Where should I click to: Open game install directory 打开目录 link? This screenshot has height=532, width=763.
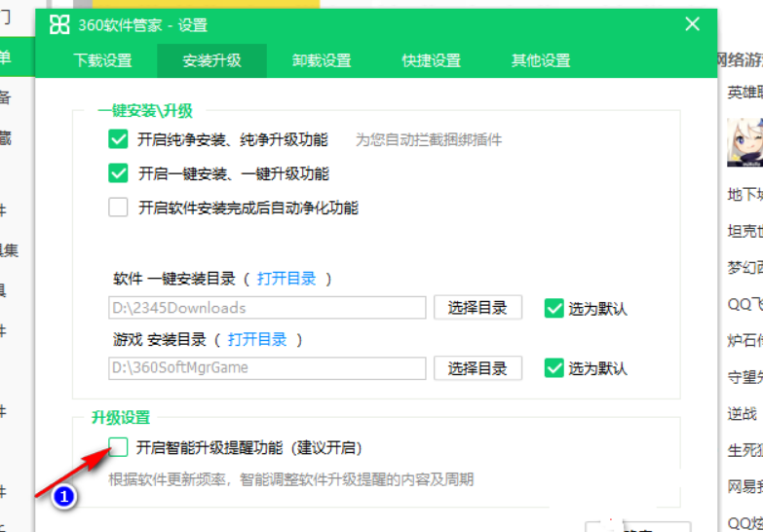(257, 339)
